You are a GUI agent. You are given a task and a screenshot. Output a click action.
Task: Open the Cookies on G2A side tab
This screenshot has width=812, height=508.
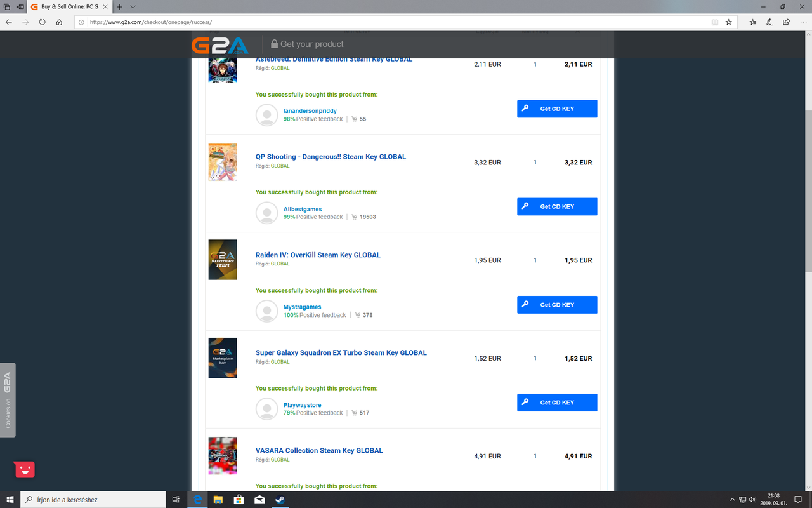8,399
